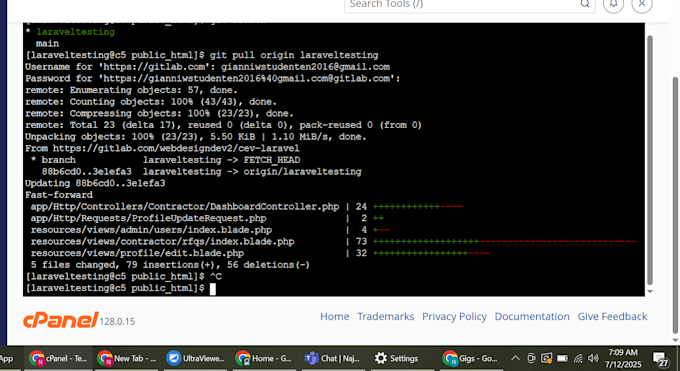This screenshot has width=680, height=371.
Task: Click the 'origin/laraveltesting' line
Action: (x=201, y=172)
